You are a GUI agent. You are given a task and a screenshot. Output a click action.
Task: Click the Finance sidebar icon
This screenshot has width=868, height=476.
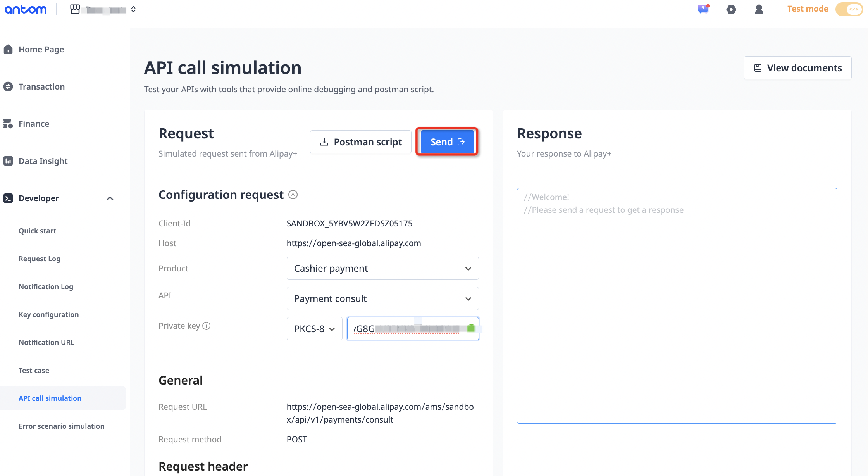(x=8, y=124)
